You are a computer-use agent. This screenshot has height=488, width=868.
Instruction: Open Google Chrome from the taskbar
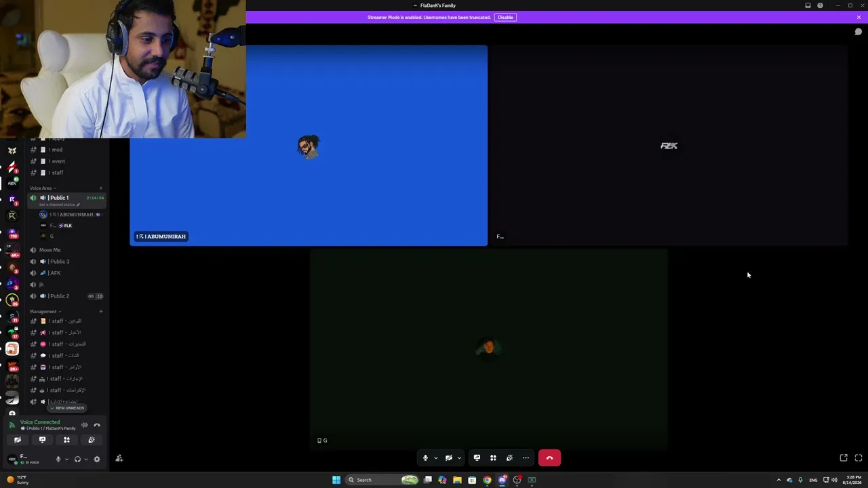coord(487,480)
